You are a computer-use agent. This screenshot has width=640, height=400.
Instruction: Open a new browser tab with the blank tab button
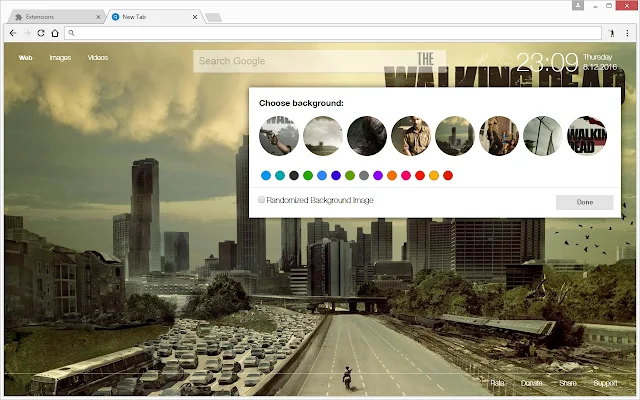[x=213, y=17]
